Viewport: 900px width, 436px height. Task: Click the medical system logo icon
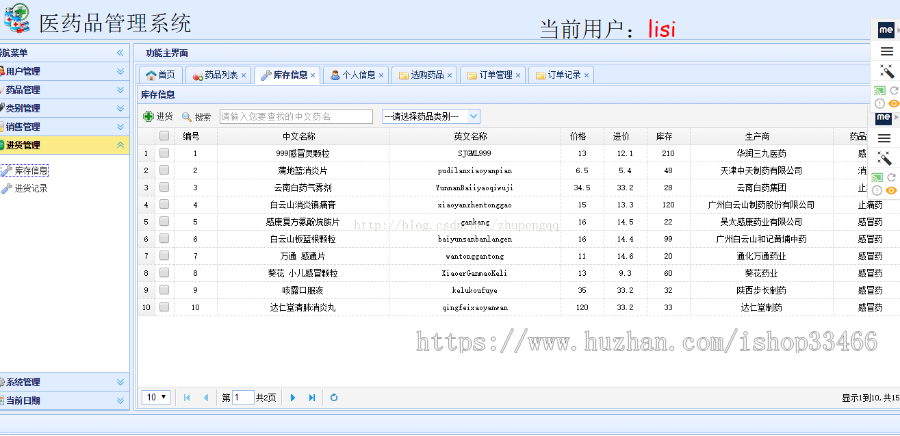tap(16, 17)
